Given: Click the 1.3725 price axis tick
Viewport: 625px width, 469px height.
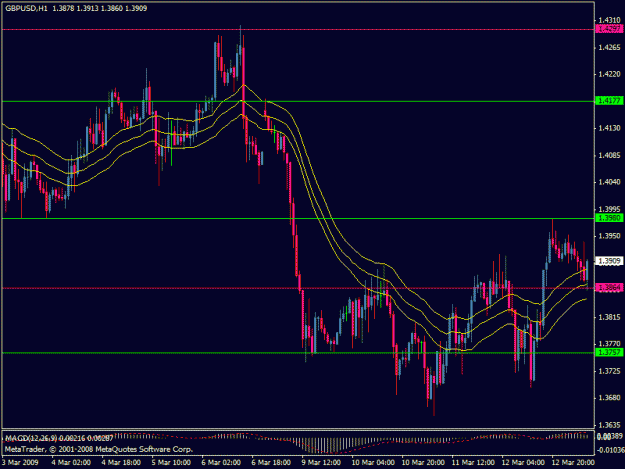Looking at the screenshot, I should coord(610,371).
